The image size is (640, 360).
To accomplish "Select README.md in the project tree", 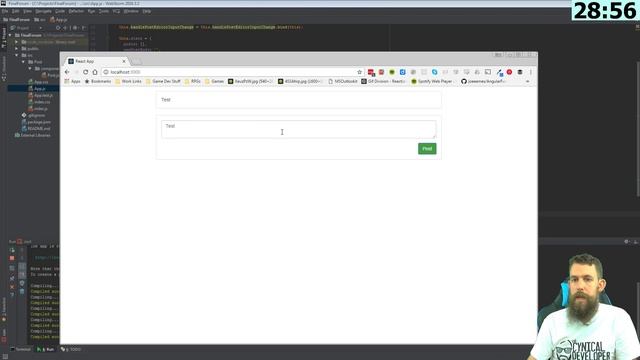I will coord(36,129).
